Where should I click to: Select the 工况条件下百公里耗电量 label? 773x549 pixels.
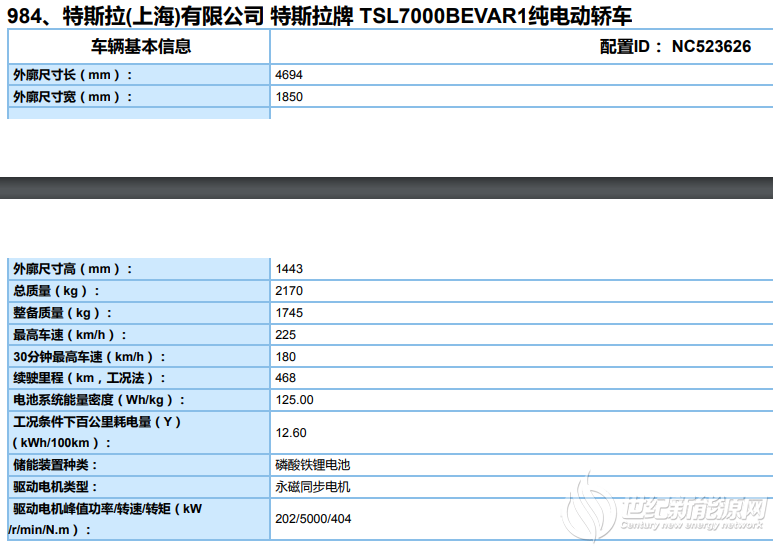pos(97,432)
